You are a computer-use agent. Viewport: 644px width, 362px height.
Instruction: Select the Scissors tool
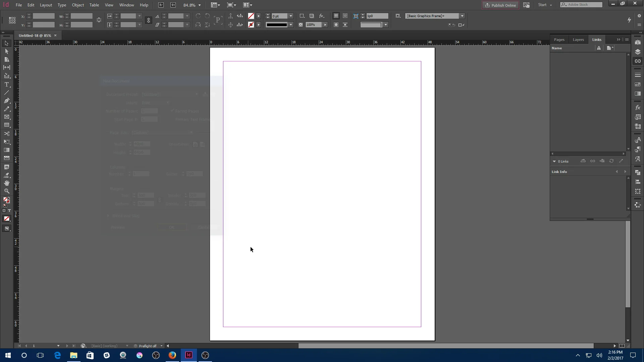point(7,134)
